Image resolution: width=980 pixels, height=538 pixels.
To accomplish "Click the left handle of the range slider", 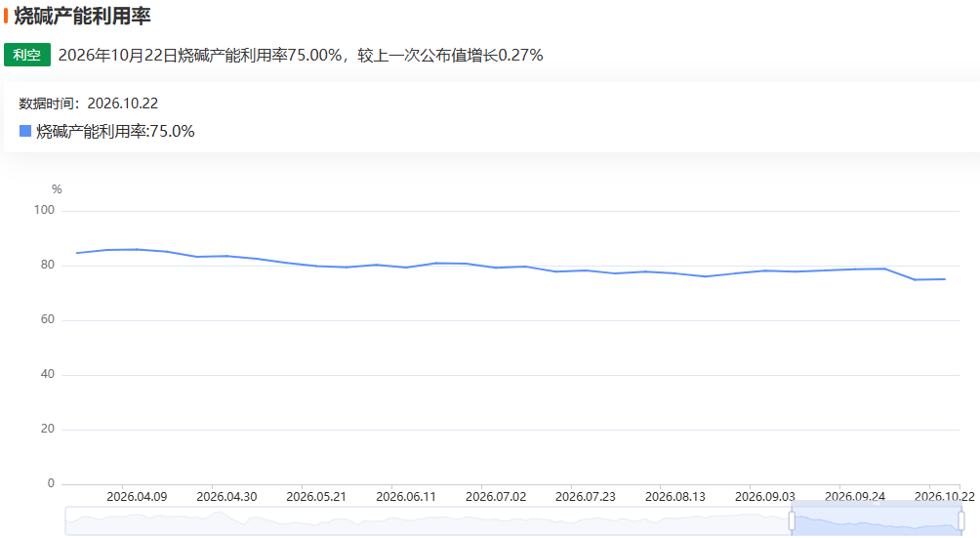I will tap(792, 520).
